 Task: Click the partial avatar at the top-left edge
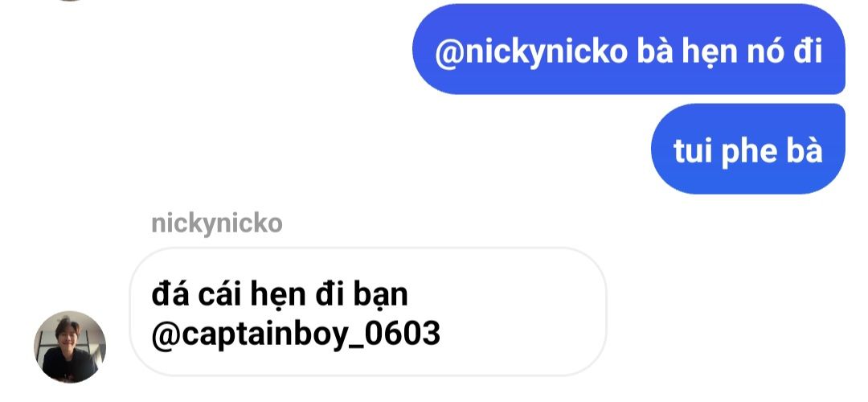click(x=70, y=1)
